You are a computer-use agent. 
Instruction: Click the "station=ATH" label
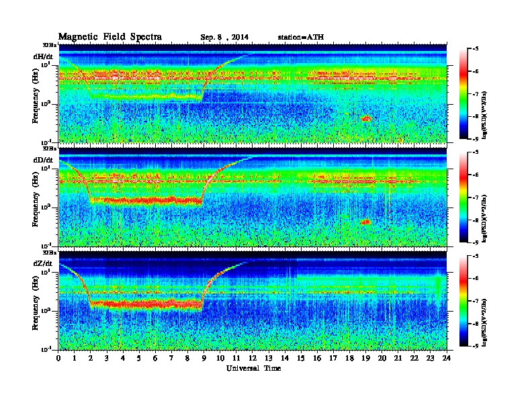pos(301,38)
